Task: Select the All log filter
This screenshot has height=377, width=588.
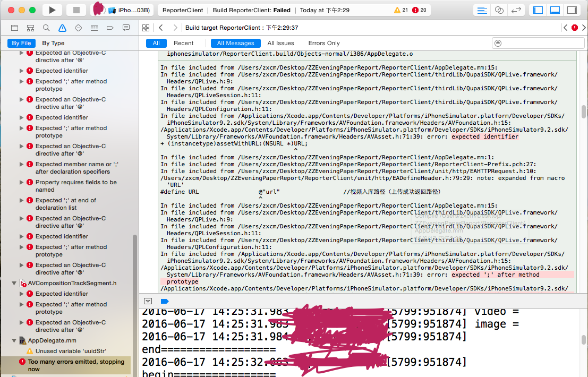Action: click(x=156, y=43)
